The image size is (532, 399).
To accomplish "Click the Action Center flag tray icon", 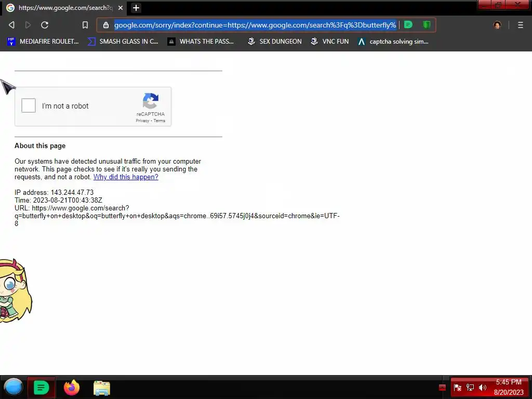I will [457, 388].
